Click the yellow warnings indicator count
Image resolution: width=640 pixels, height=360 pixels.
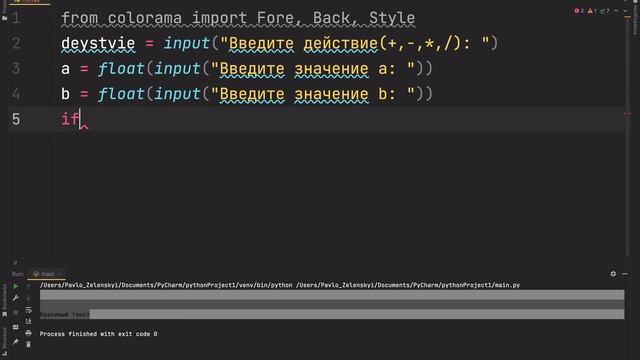point(592,11)
